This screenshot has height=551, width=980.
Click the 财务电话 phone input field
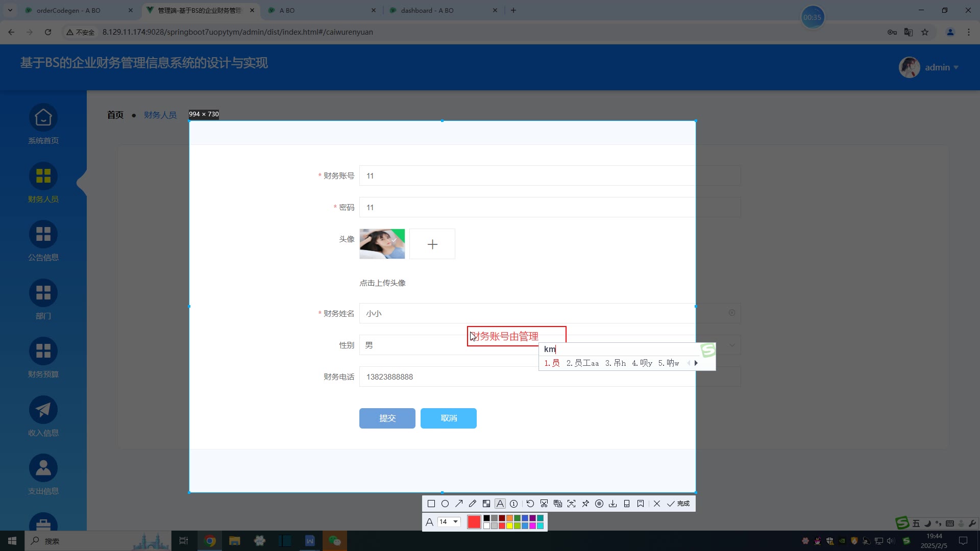[526, 377]
